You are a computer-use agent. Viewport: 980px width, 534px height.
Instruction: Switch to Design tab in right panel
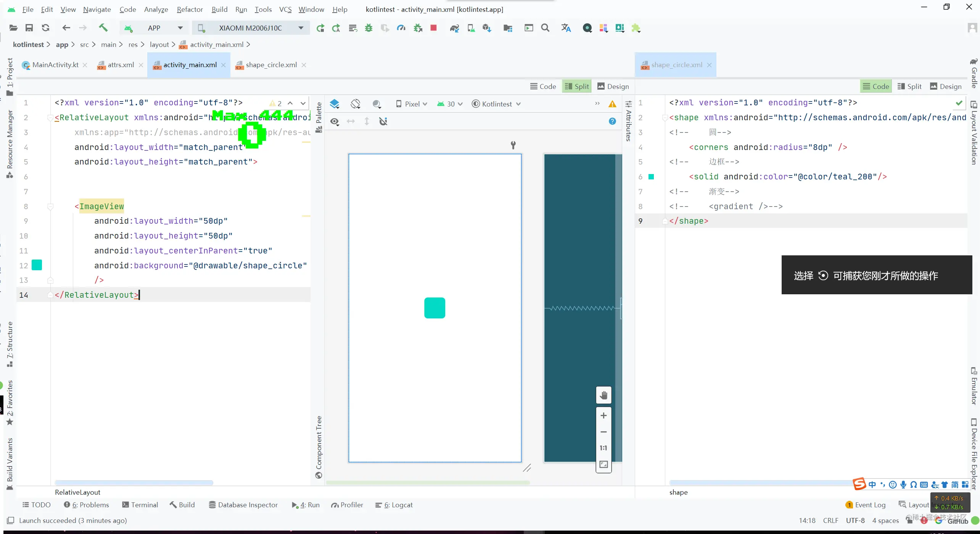click(x=951, y=86)
